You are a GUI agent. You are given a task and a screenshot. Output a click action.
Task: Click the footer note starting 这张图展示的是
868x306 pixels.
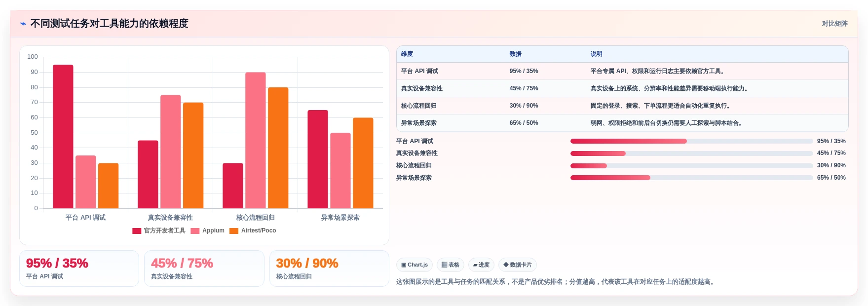pyautogui.click(x=557, y=282)
